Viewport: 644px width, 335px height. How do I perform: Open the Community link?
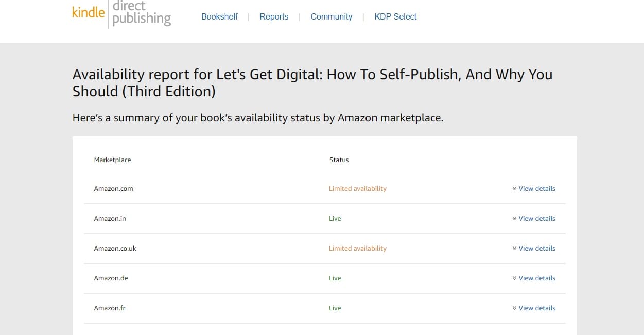pyautogui.click(x=332, y=16)
